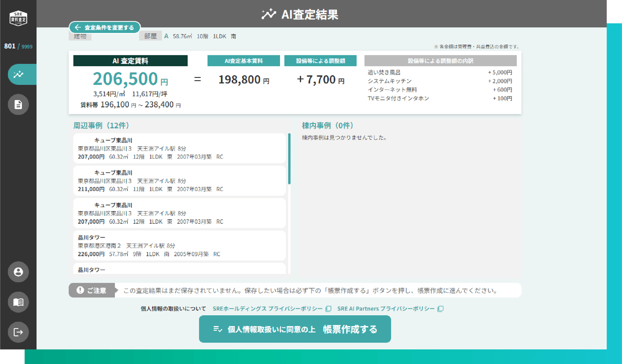
Task: Click the back arrow in 査定条件を変更する button
Action: pyautogui.click(x=78, y=27)
